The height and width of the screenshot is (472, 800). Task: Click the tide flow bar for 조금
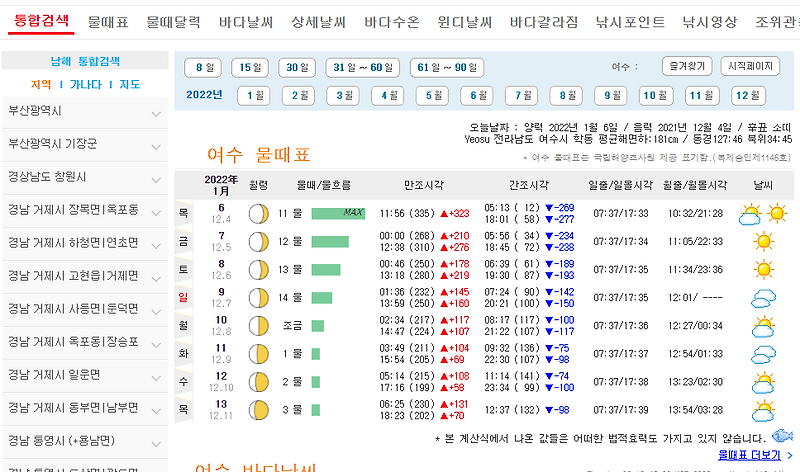[x=317, y=326]
